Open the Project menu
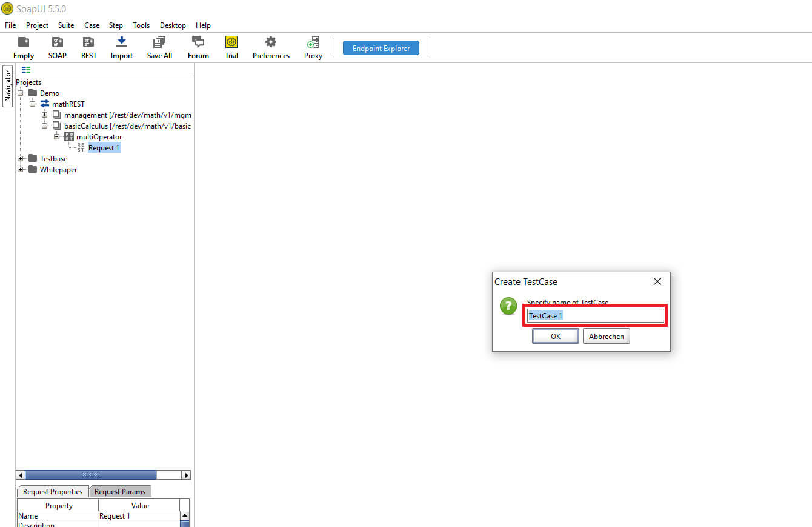 pyautogui.click(x=37, y=25)
